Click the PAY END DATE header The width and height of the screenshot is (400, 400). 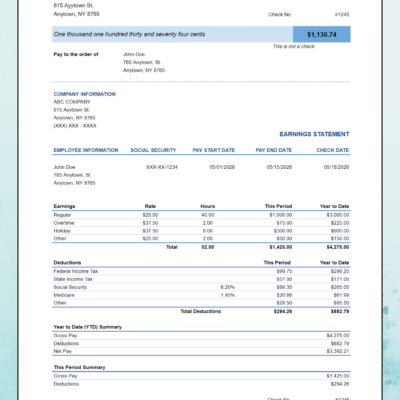(274, 150)
